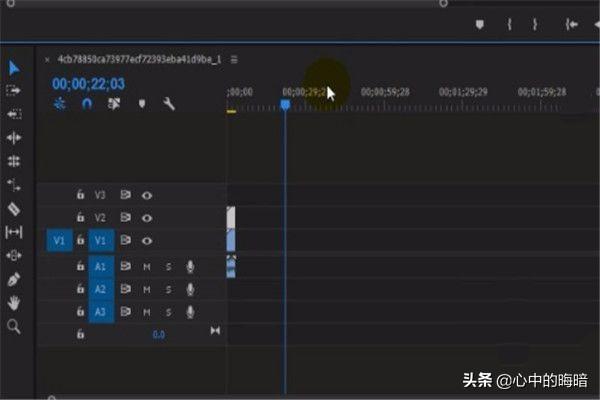This screenshot has height=400, width=600.
Task: Open timeline display settings wrench
Action: pos(169,104)
